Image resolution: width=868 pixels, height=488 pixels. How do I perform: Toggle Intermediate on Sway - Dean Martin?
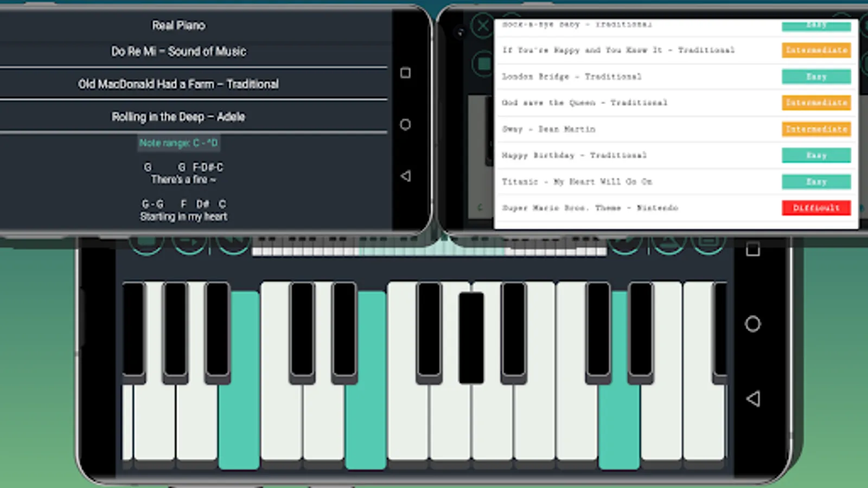click(816, 129)
